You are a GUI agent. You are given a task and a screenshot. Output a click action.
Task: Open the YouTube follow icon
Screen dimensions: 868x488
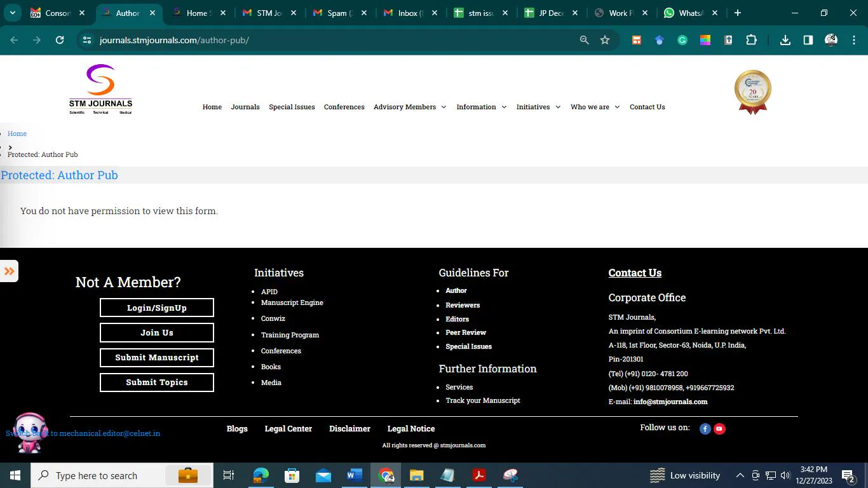pos(719,429)
